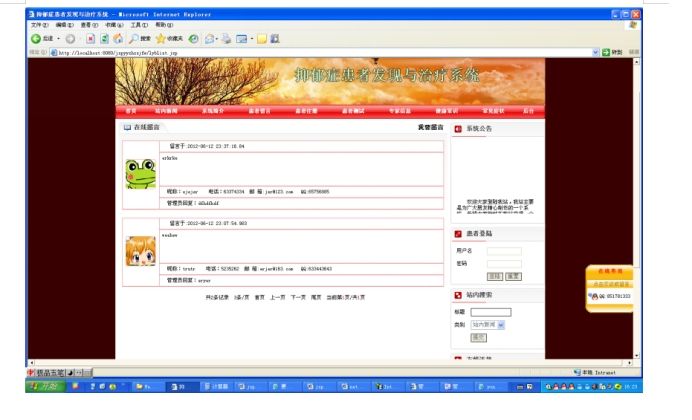Open 后台 in red navigation bar

(529, 111)
